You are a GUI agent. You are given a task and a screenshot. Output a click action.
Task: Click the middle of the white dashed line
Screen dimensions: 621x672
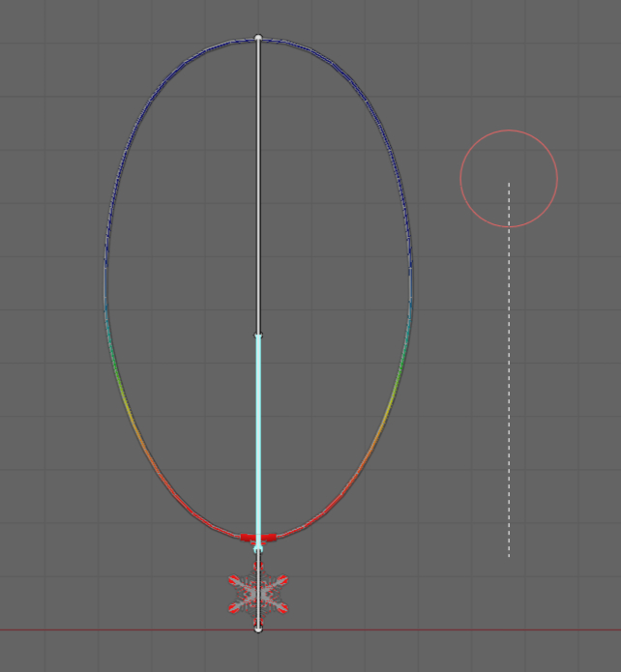click(509, 369)
